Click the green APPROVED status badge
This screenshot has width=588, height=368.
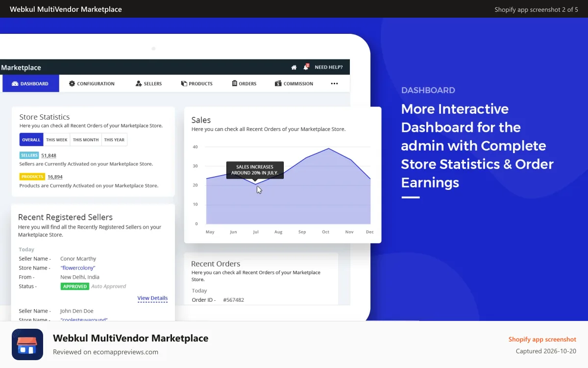(x=75, y=287)
